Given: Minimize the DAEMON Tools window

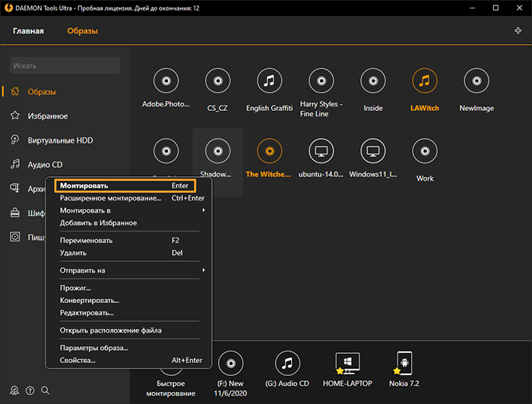Looking at the screenshot, I should coord(472,8).
